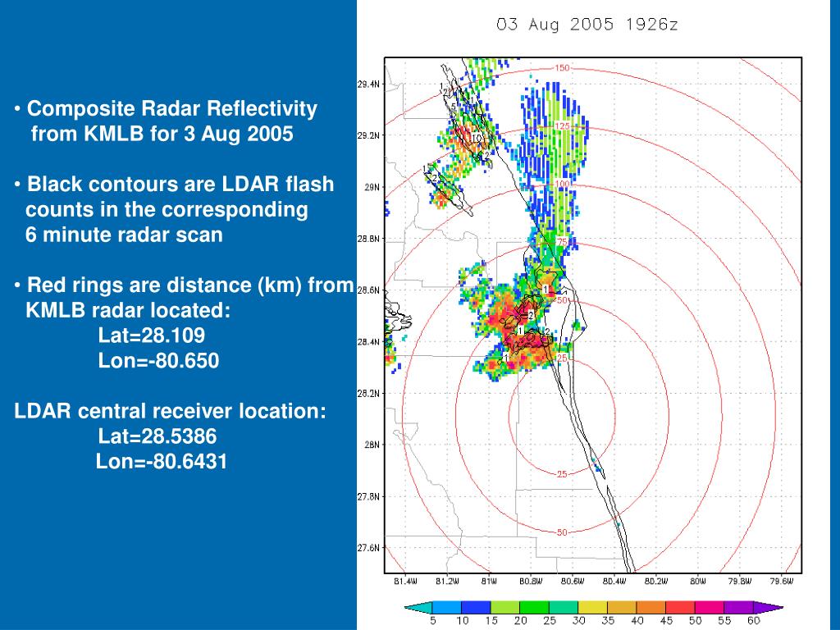Select the green 20–25 colorbar segment
This screenshot has height=630, width=840.
click(534, 607)
